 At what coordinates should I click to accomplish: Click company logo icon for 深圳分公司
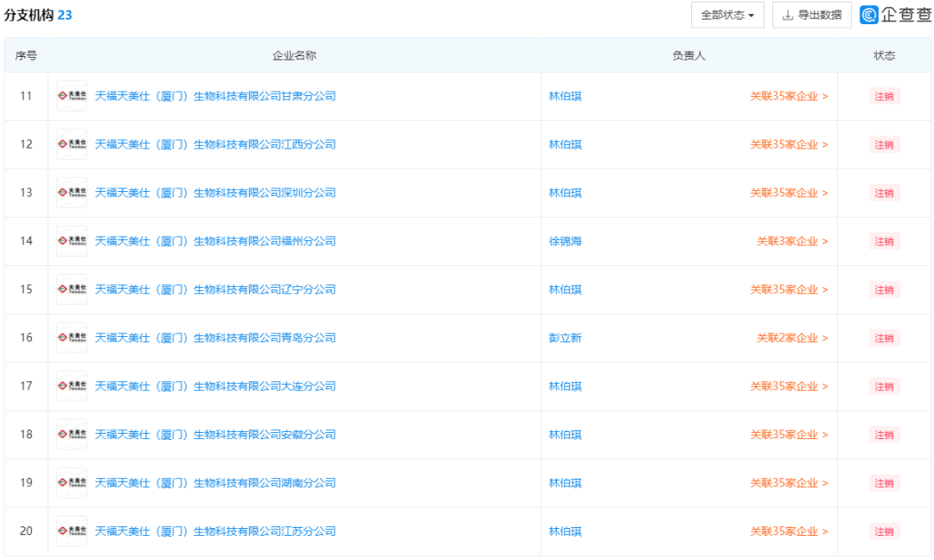pos(72,192)
